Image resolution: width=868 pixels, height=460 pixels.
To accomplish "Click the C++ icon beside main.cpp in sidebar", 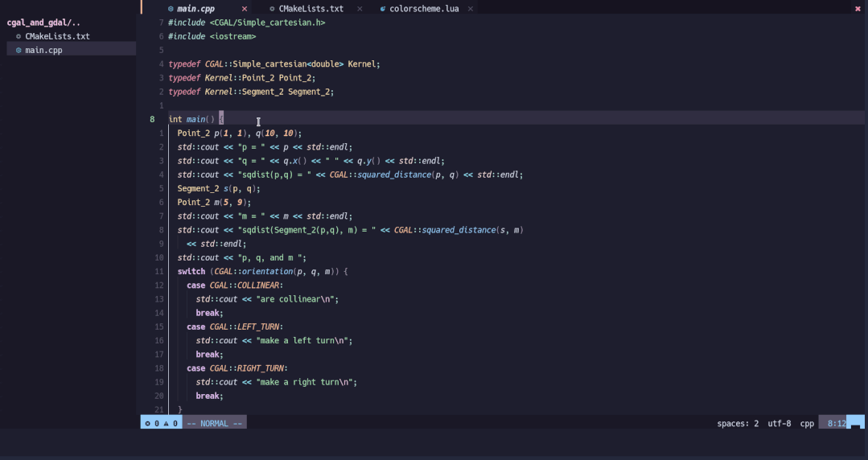I will tap(19, 51).
